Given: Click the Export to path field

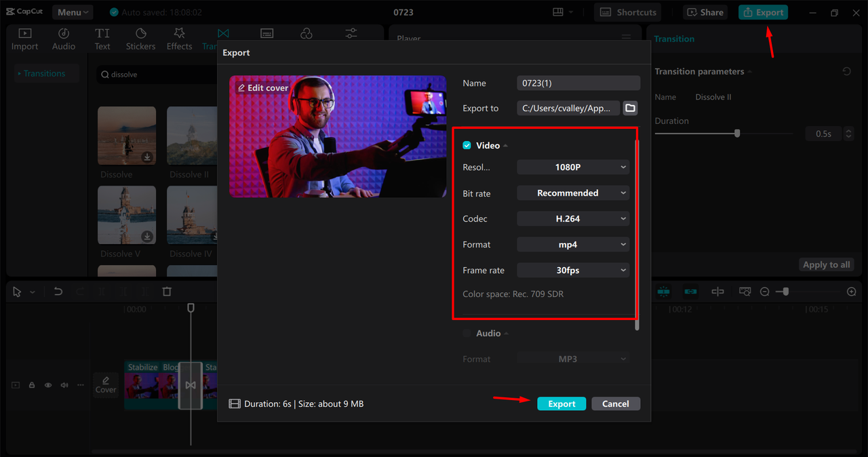Looking at the screenshot, I should [568, 108].
